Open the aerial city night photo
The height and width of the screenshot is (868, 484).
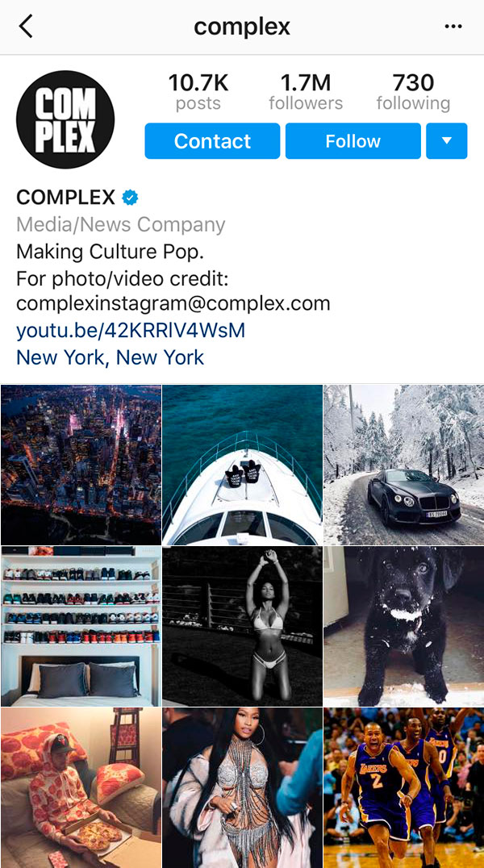[81, 465]
